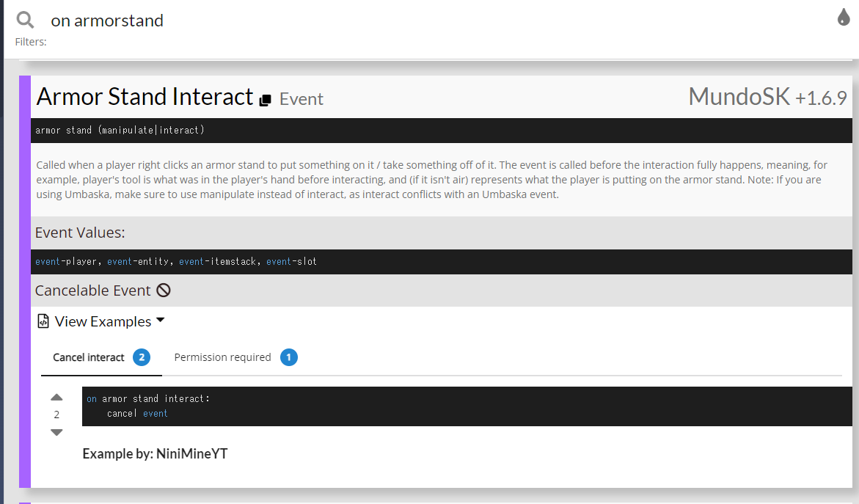Downvote the Cancel interact example
Image resolution: width=859 pixels, height=504 pixels.
(x=56, y=432)
